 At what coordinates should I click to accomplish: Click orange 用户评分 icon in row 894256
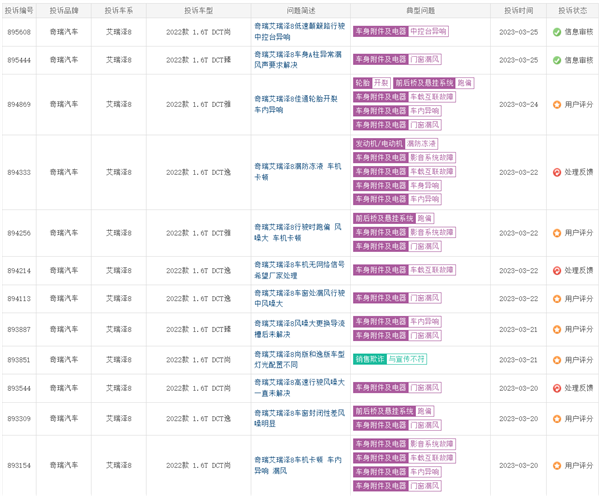pos(557,233)
